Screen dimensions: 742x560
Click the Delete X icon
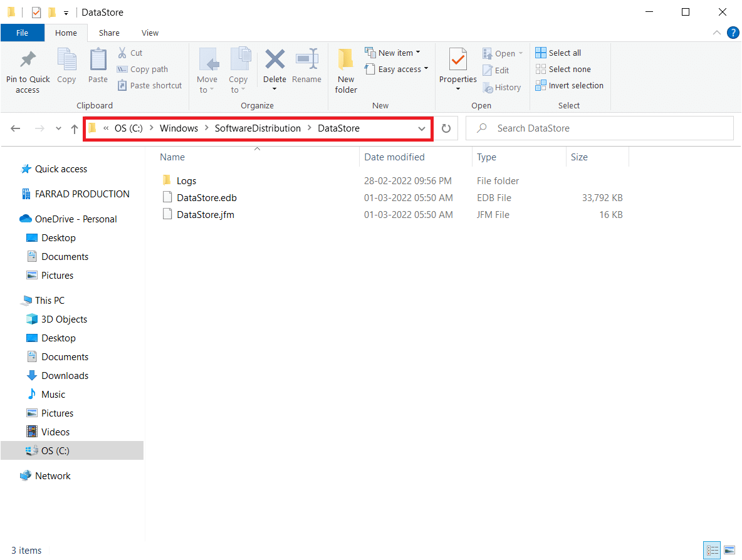coord(274,59)
